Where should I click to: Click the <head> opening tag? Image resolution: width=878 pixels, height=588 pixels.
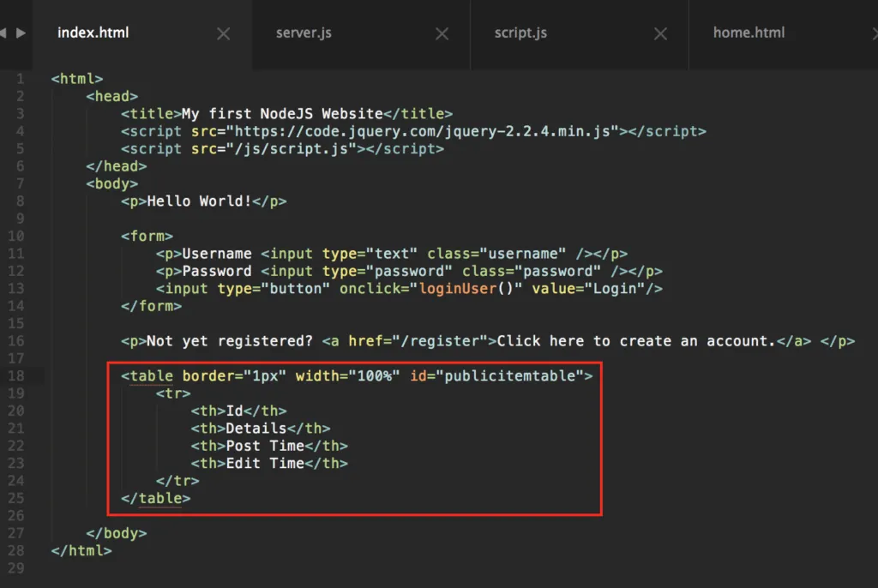[112, 96]
